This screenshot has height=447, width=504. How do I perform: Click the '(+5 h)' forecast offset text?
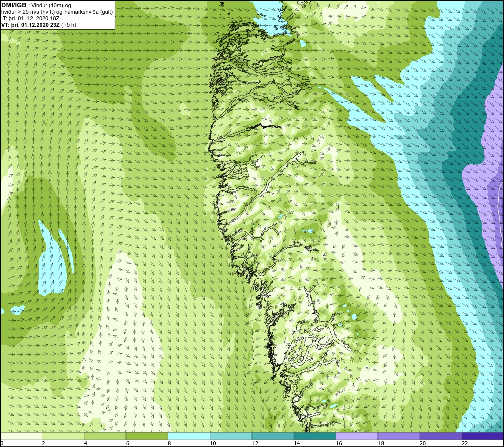(x=69, y=25)
